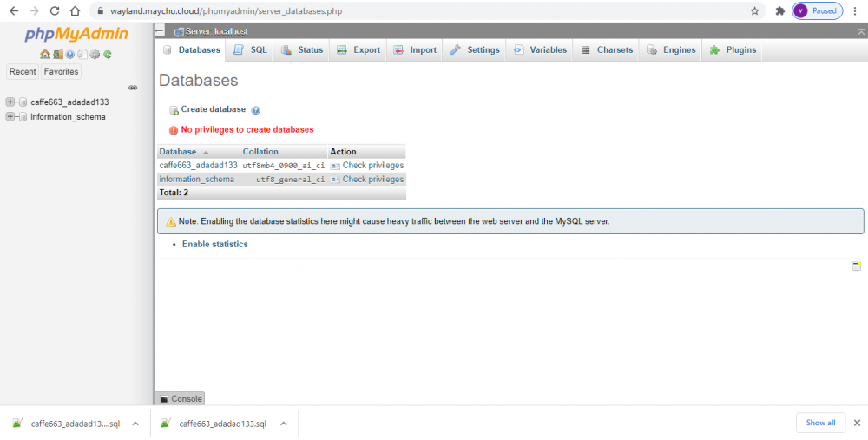Open options for caffe663_adadad133.sql download
The image size is (868, 440).
284,424
